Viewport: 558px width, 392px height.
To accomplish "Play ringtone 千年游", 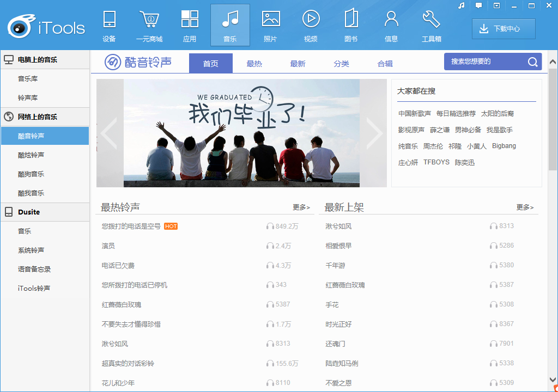I will point(335,265).
